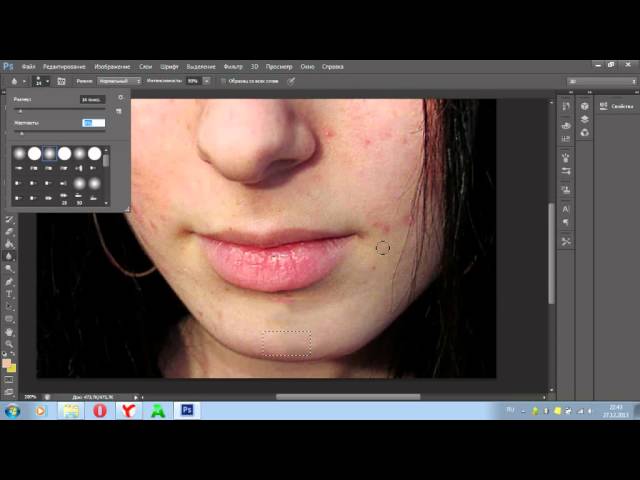Select the Hand tool

point(9,332)
